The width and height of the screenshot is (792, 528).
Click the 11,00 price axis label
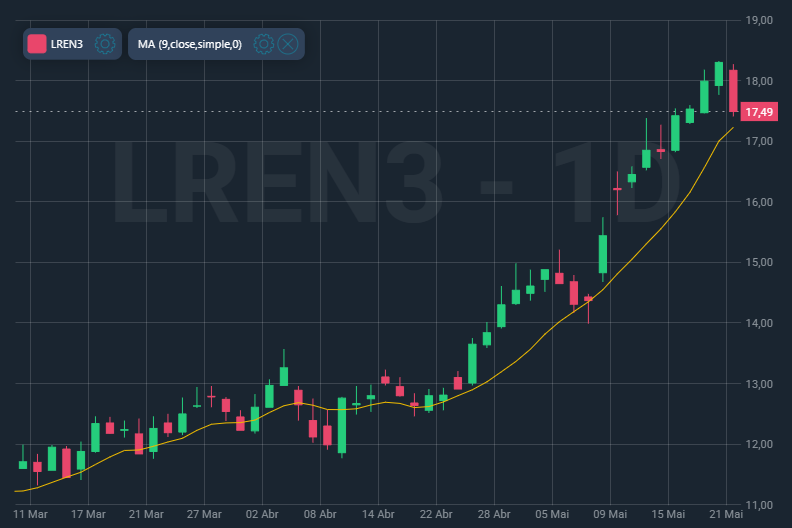click(x=759, y=505)
